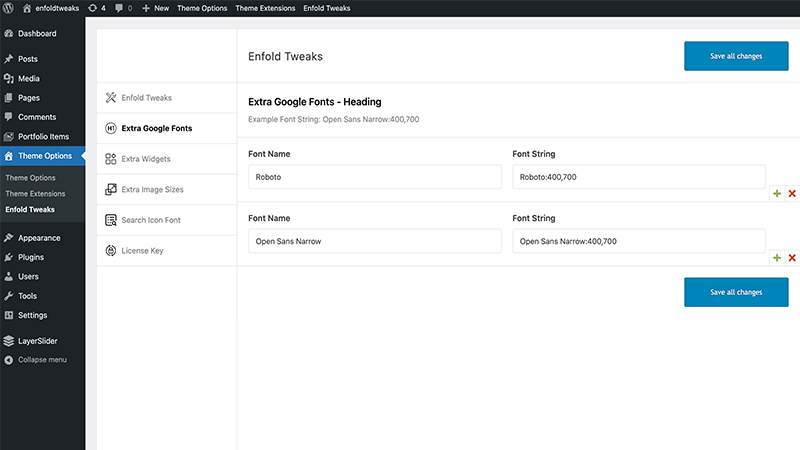Click Collapse menu label
The image size is (800, 450).
coord(42,360)
